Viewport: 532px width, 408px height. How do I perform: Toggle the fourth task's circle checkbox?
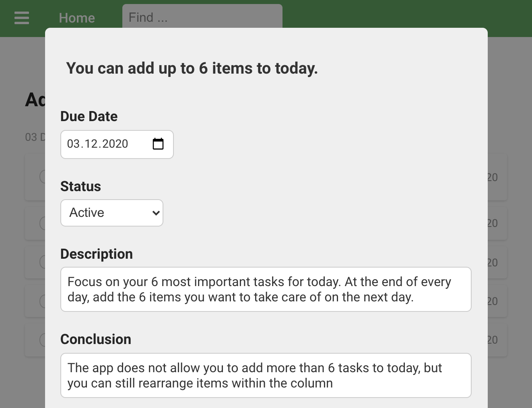pos(43,301)
